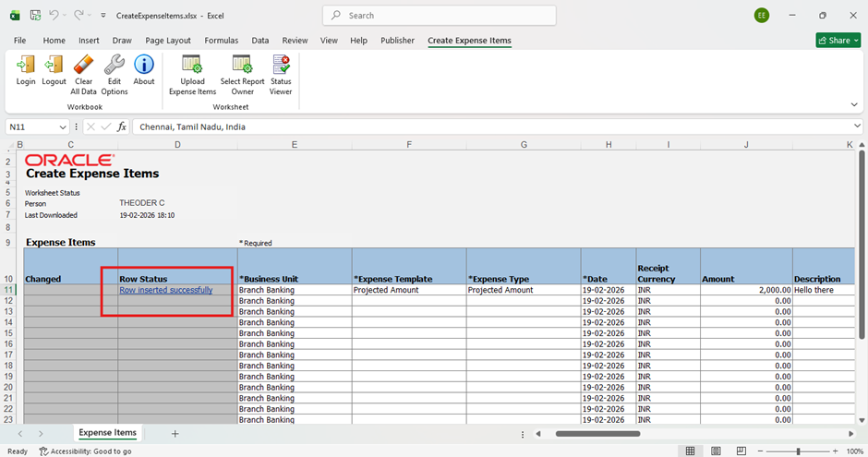Screen dimensions: 868x457
Task: Click 'Projected Amount' under Expense Type
Action: [x=524, y=290]
